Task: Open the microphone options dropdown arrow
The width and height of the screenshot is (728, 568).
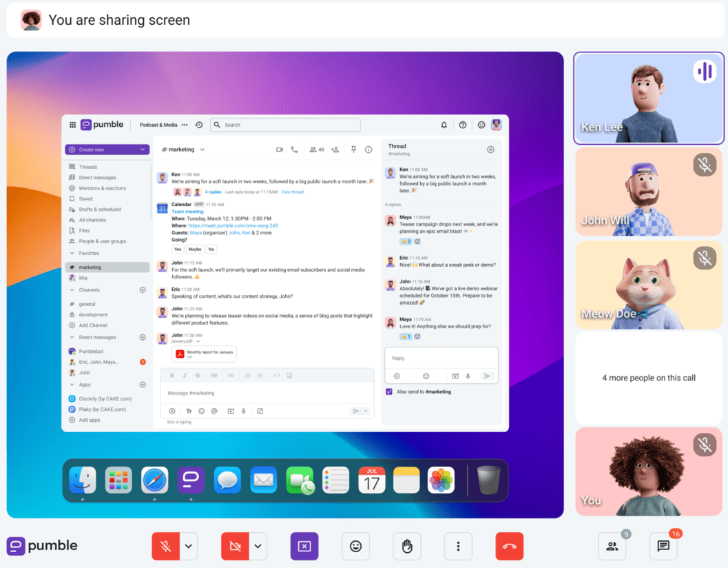Action: [187, 546]
